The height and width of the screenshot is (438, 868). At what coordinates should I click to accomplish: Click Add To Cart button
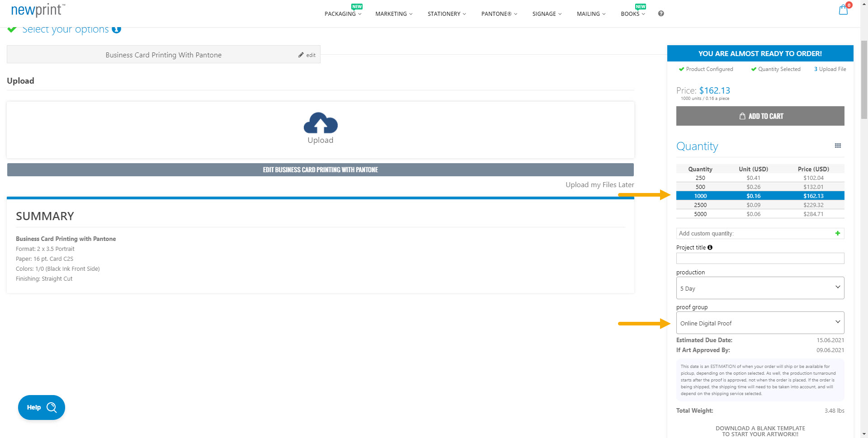[760, 116]
